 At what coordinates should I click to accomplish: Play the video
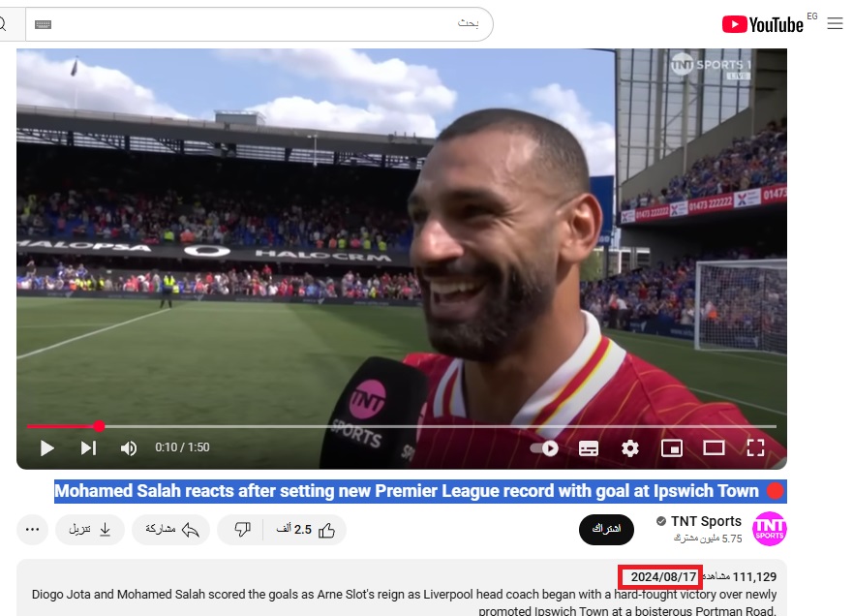tap(47, 447)
